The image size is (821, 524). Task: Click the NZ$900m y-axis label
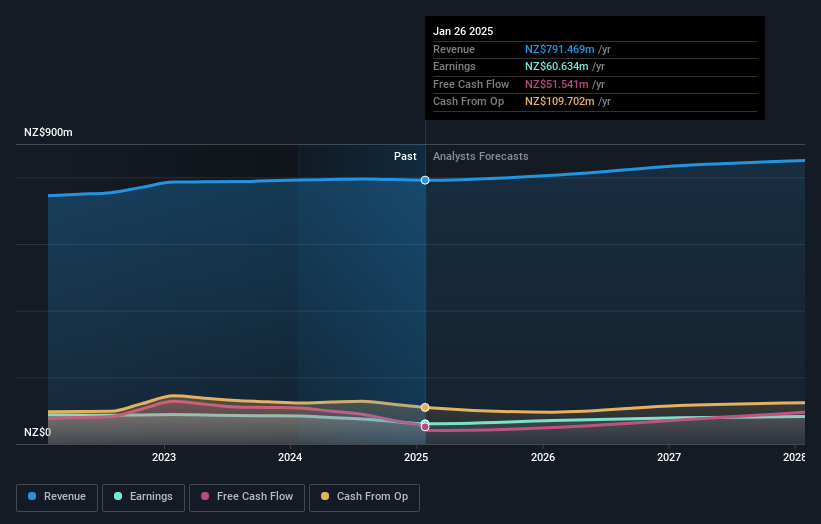click(48, 132)
